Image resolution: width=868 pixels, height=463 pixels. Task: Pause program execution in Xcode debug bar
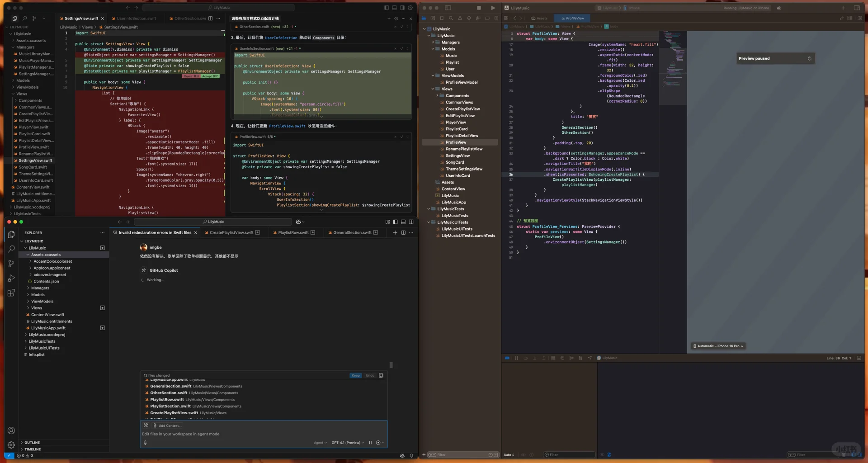[516, 358]
